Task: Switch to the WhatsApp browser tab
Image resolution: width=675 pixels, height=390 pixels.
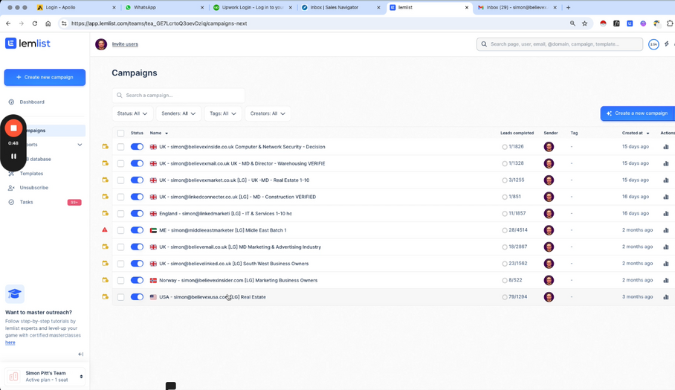Action: tap(164, 7)
